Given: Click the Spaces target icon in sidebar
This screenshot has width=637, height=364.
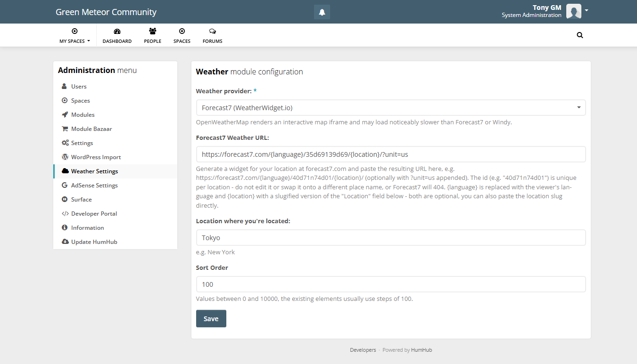Looking at the screenshot, I should click(65, 100).
